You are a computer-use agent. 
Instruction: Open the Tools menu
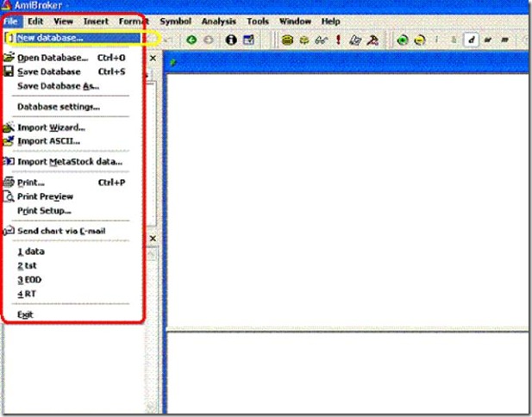[258, 22]
